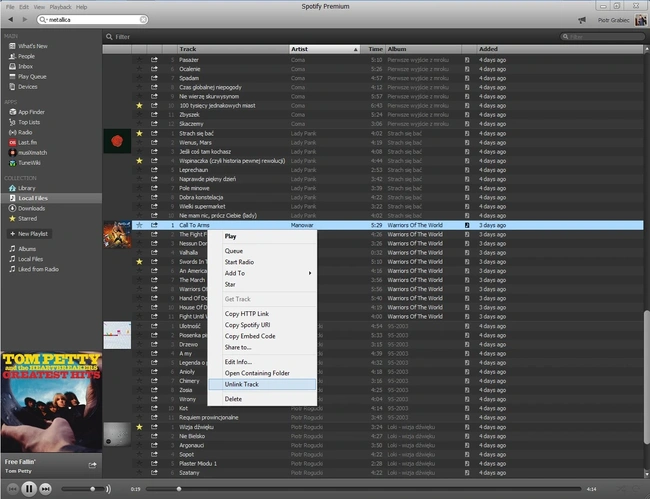Unstar Wizja dźwięku track
Image resolution: width=650 pixels, height=499 pixels.
click(x=139, y=427)
